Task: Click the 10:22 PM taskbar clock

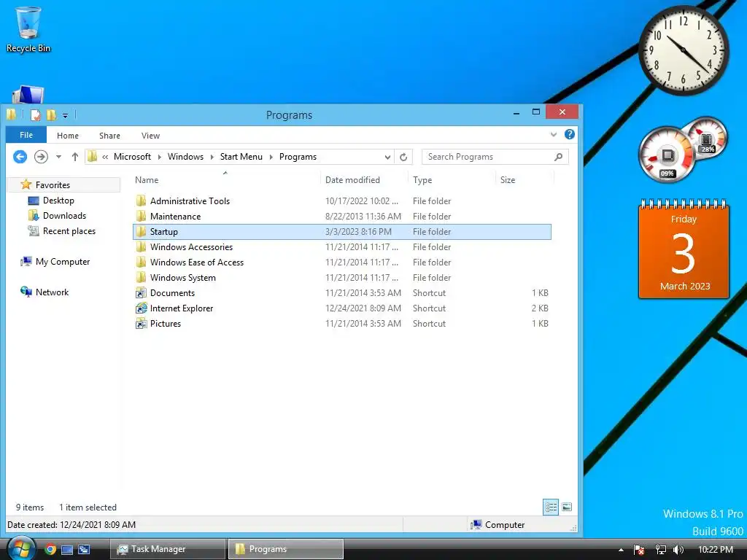Action: click(x=715, y=550)
